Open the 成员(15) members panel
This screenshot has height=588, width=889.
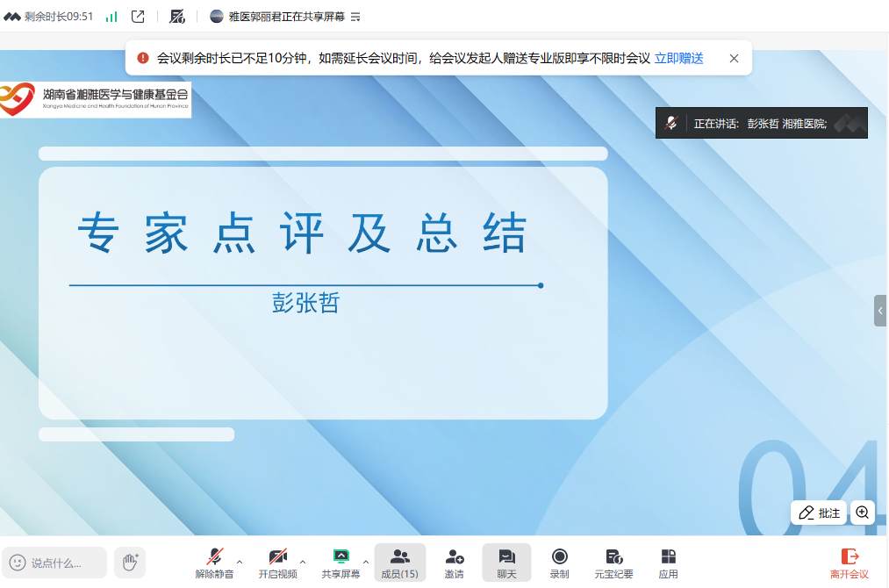[x=399, y=562]
